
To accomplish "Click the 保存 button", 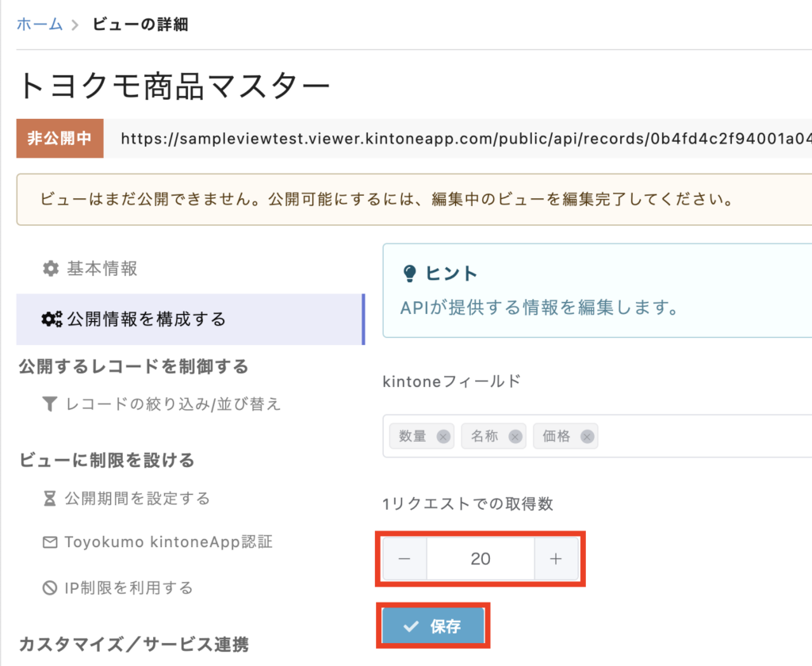I will point(433,626).
